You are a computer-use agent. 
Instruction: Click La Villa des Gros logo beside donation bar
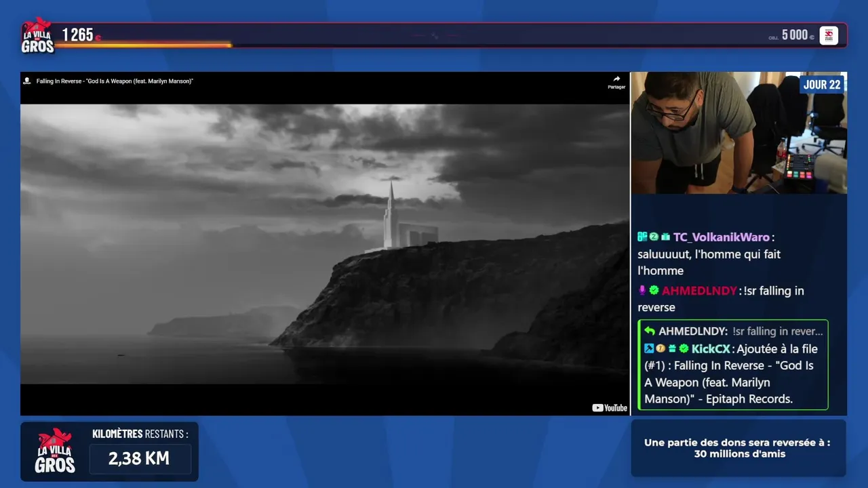[37, 35]
